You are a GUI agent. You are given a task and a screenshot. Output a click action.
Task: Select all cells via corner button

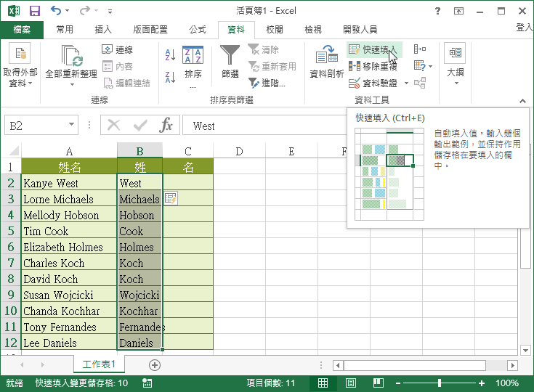click(x=14, y=151)
